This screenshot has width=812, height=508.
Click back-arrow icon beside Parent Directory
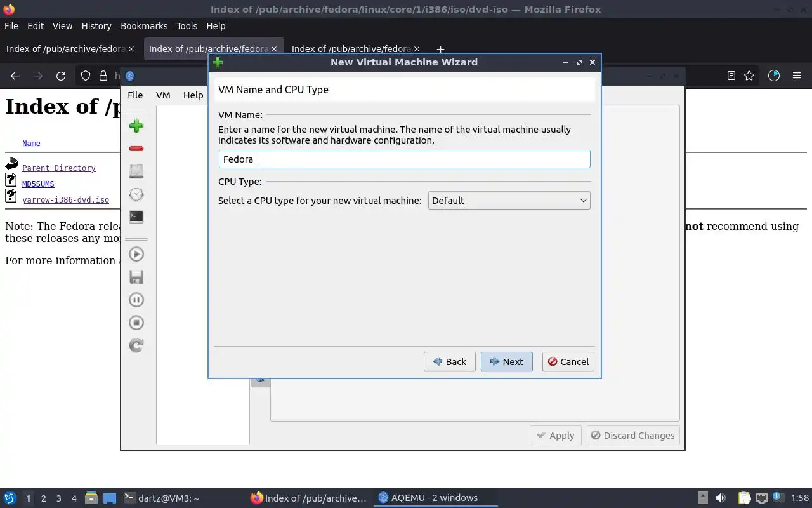(11, 164)
